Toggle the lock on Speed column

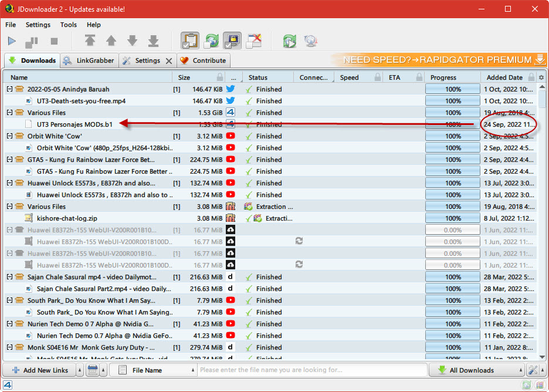tap(378, 77)
